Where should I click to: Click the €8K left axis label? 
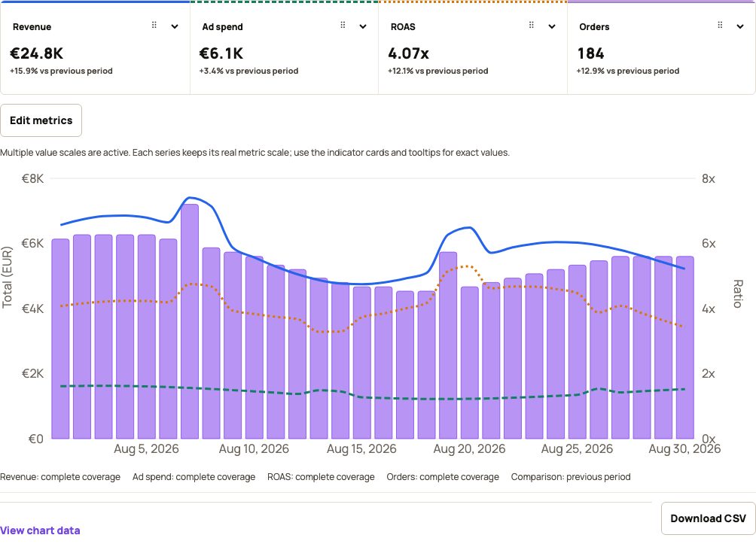32,179
